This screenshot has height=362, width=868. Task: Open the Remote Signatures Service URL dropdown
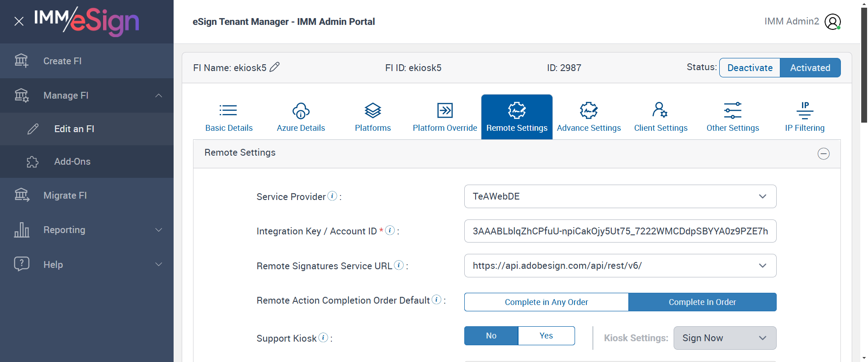620,266
